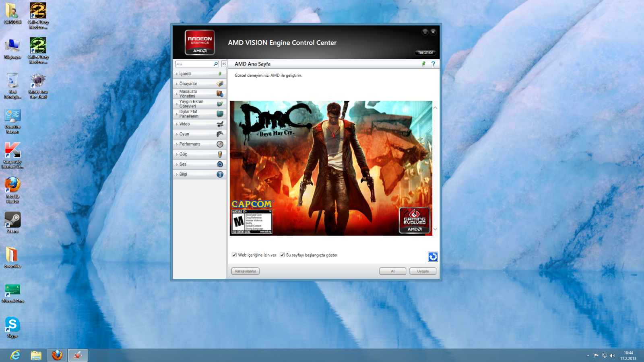This screenshot has height=362, width=644.
Task: Collapse sidebar with double-arrow icon
Action: pyautogui.click(x=224, y=64)
